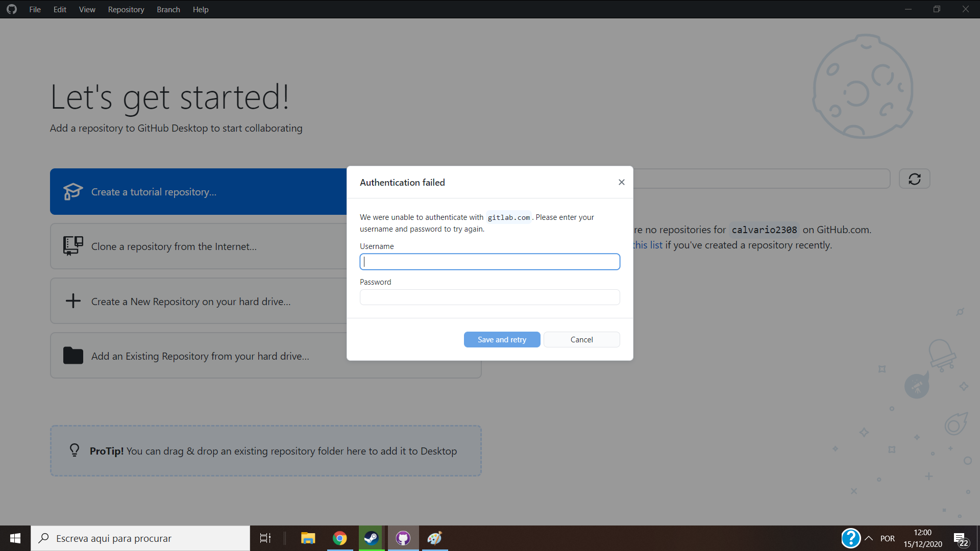Click the POR language indicator
This screenshot has width=980, height=551.
pyautogui.click(x=888, y=538)
